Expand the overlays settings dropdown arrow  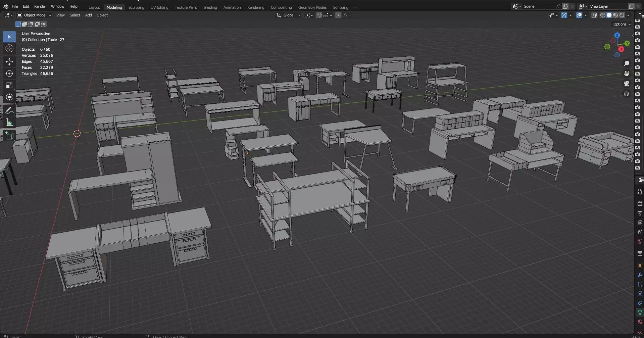pyautogui.click(x=586, y=15)
